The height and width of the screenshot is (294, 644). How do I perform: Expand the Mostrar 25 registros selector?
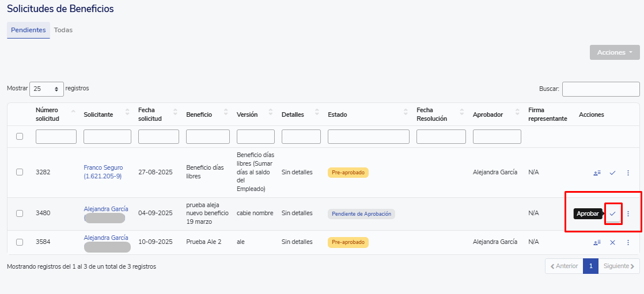(46, 89)
